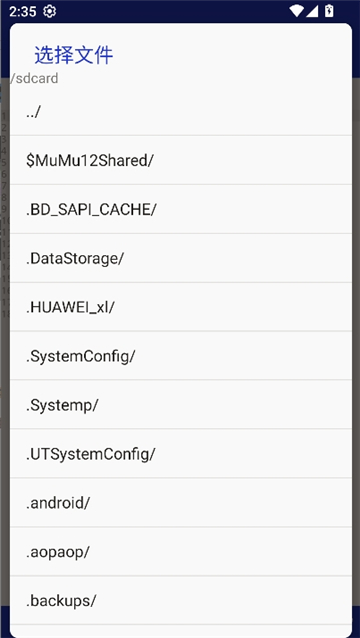This screenshot has width=360, height=638.
Task: Open the .UTSystemConfig folder
Action: [181, 453]
